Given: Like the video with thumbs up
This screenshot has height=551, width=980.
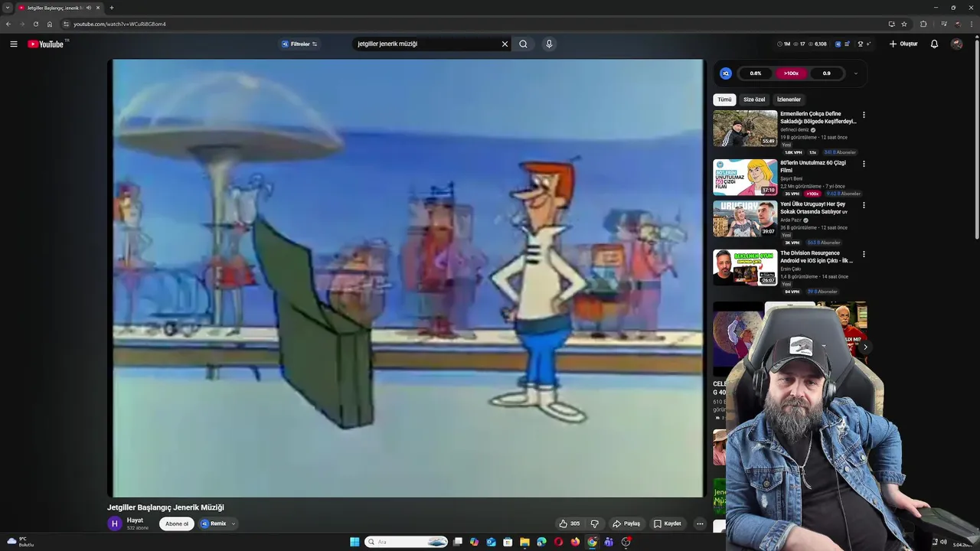Looking at the screenshot, I should pyautogui.click(x=570, y=523).
